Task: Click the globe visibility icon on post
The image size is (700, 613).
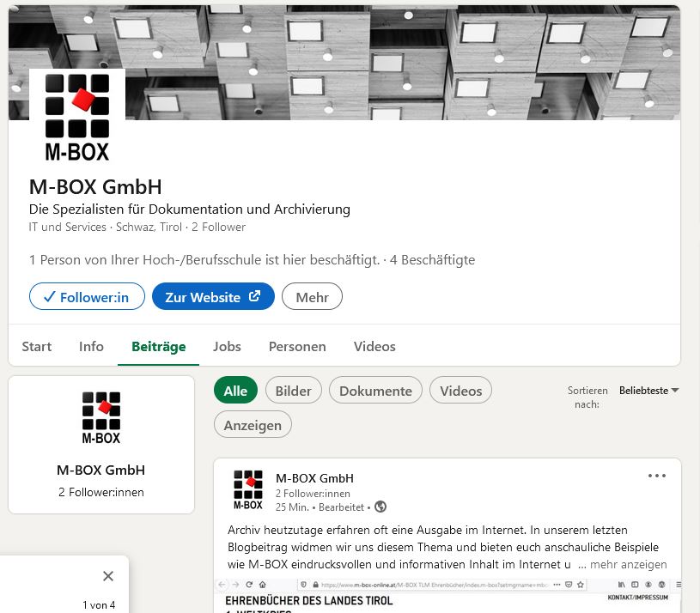Action: (x=380, y=507)
